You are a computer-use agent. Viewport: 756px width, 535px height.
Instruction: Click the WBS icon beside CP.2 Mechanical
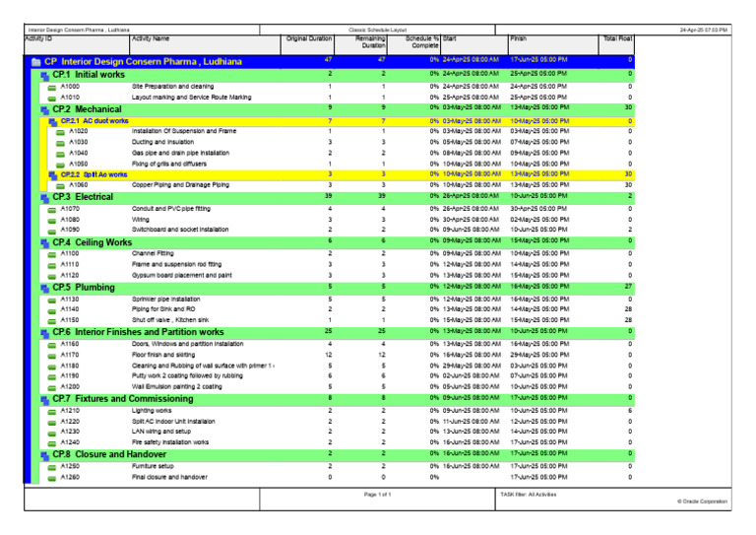tap(45, 110)
